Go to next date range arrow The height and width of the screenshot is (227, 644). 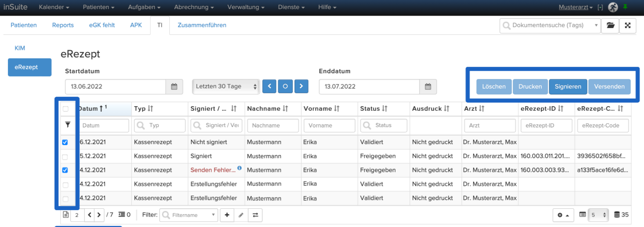(x=301, y=86)
